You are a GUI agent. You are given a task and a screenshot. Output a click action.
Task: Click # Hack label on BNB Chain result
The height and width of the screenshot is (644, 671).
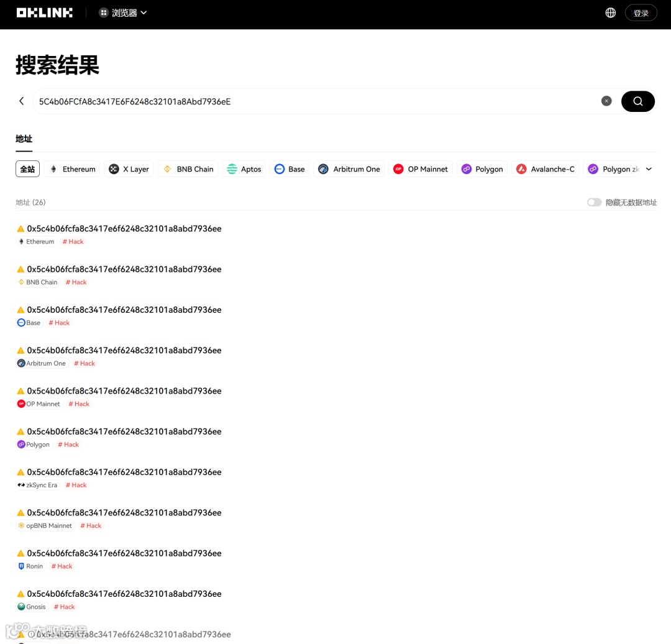point(76,282)
